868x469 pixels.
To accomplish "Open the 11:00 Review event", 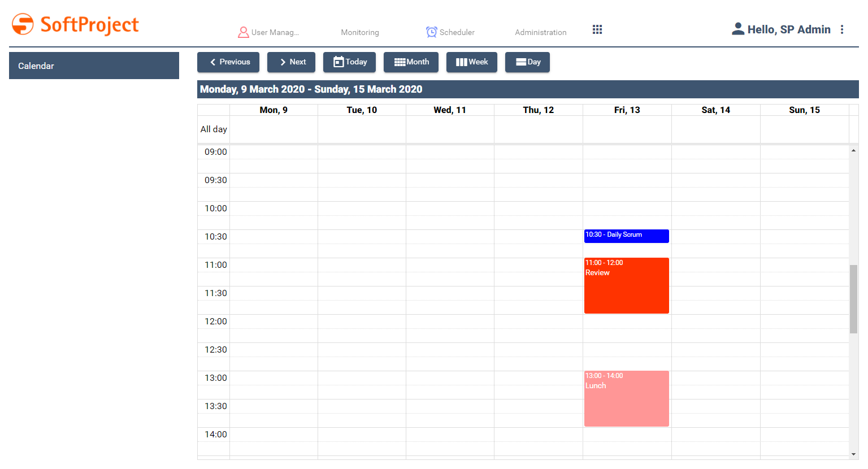I will tap(626, 285).
